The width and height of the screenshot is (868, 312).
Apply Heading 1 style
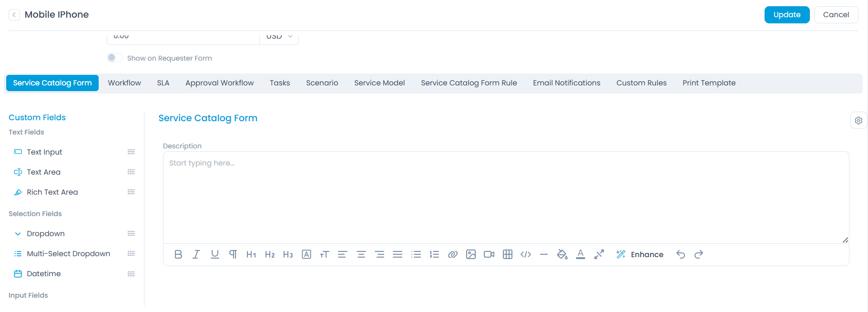[251, 255]
